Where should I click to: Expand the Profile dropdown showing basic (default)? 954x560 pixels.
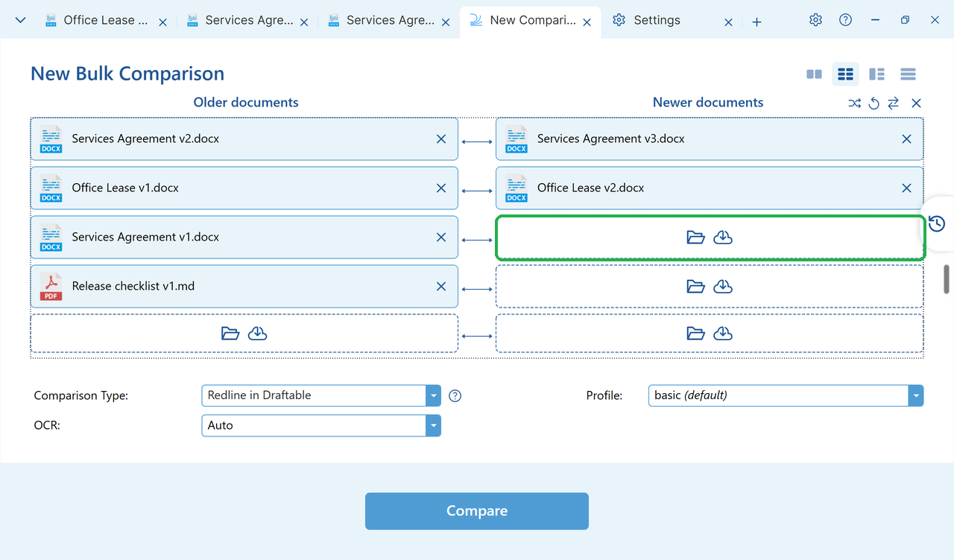click(x=786, y=395)
